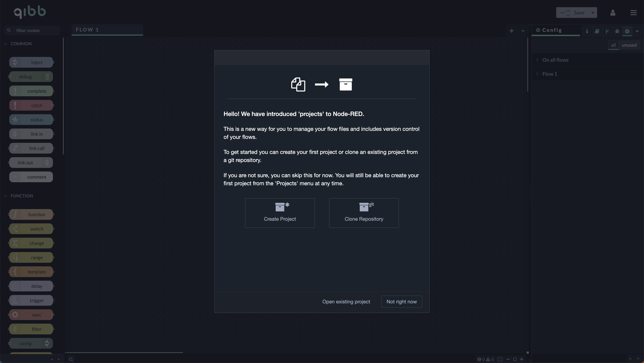The height and width of the screenshot is (363, 644).
Task: Click the Create Project button
Action: pos(280,213)
